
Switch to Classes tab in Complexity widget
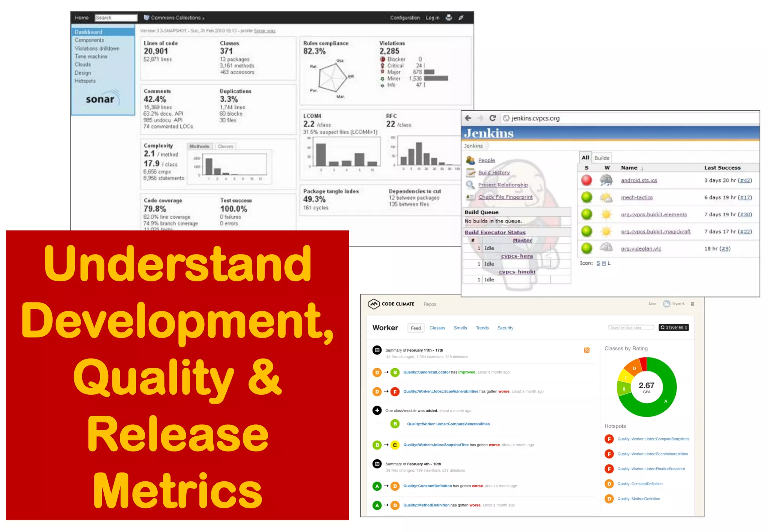coord(226,146)
